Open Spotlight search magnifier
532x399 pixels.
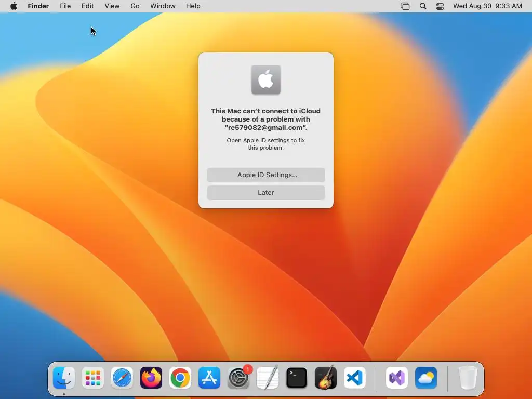[423, 6]
